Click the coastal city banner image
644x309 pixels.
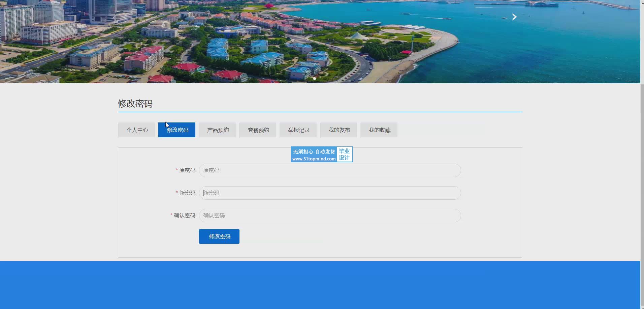236,40
